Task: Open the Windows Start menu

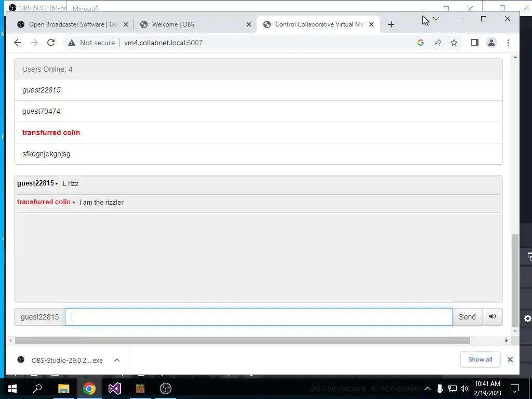Action: point(12,389)
